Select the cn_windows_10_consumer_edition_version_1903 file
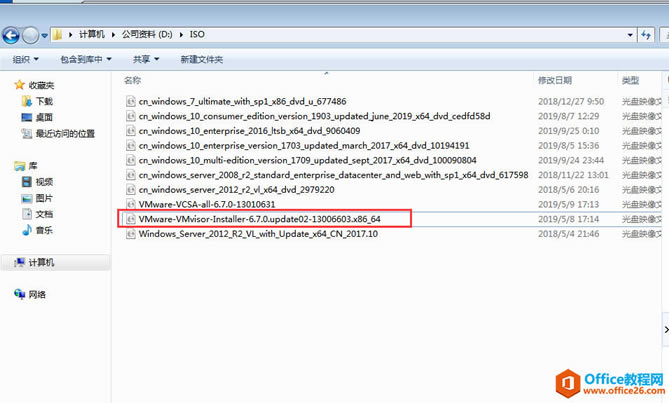Screen dimensions: 669x403 (x=314, y=116)
